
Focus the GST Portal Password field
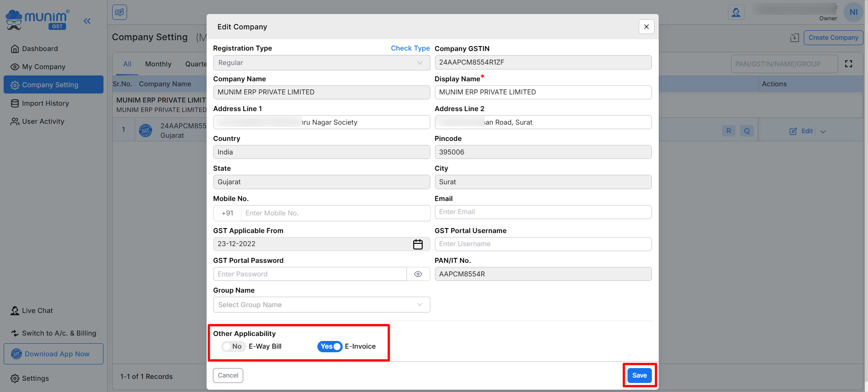310,274
